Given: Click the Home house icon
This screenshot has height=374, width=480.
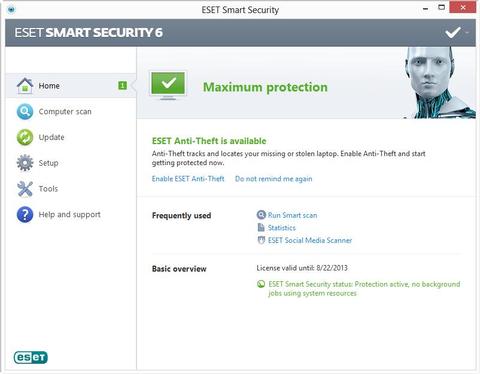Looking at the screenshot, I should (25, 86).
